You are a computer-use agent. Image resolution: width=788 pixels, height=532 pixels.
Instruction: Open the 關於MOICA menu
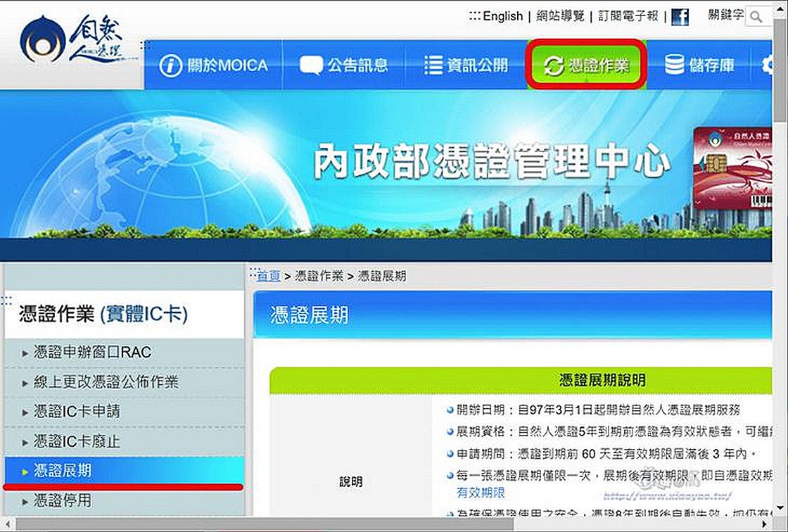click(213, 65)
